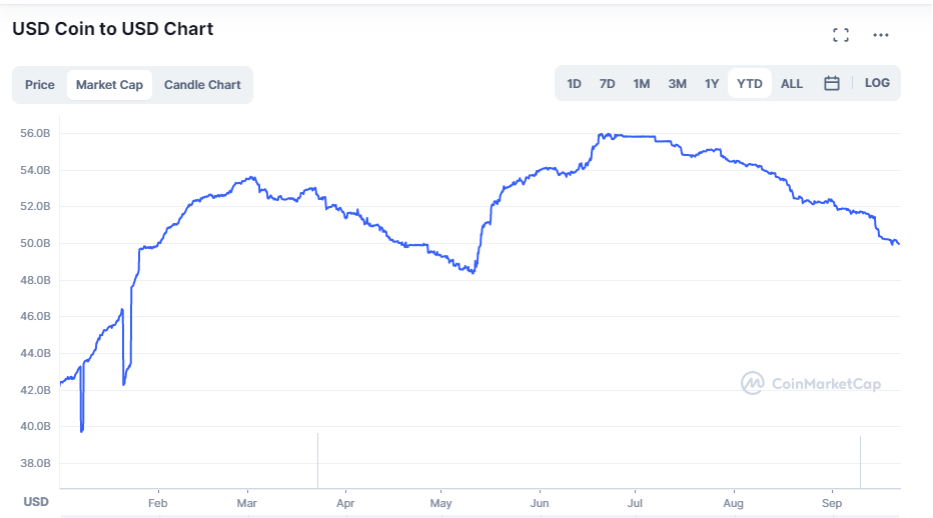Click the Jul x-axis label
The width and height of the screenshot is (933, 518).
(x=635, y=503)
